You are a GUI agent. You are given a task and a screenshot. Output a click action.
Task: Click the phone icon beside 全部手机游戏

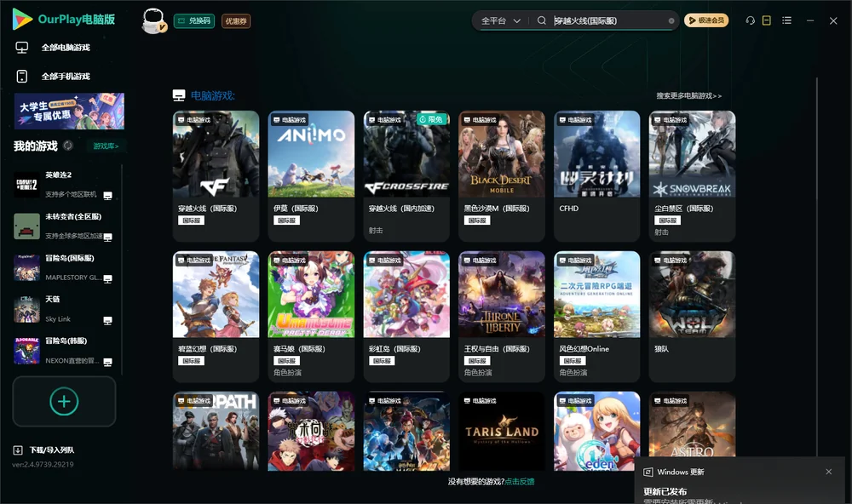pos(22,77)
